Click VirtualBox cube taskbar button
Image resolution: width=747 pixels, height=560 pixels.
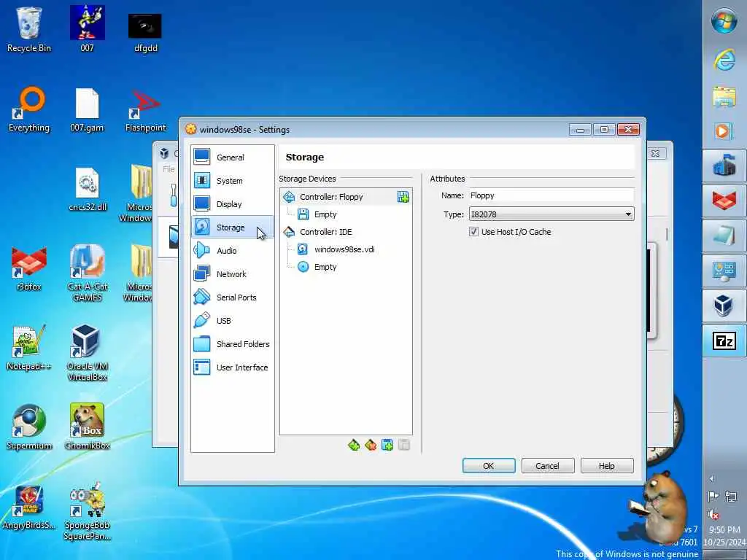click(724, 306)
